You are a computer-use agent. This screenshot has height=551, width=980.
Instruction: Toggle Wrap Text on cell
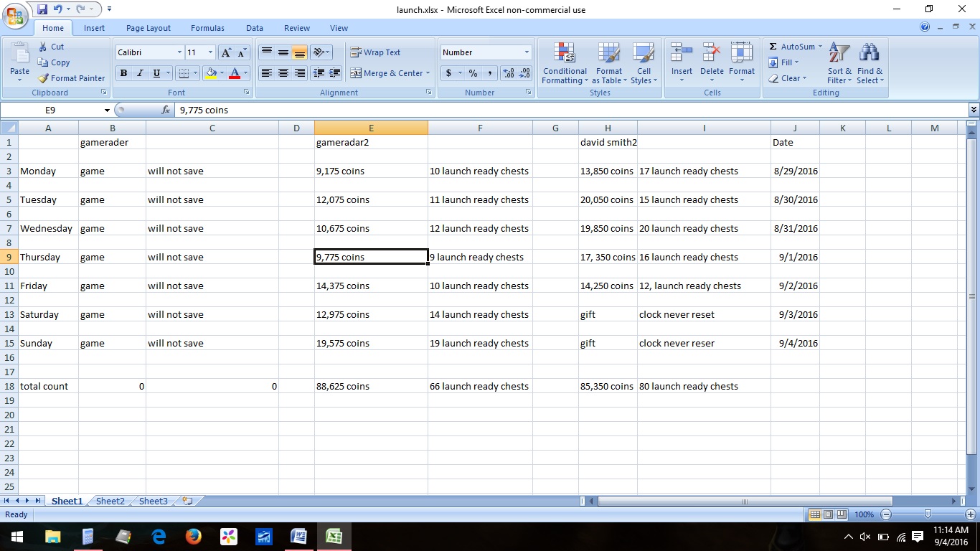pos(375,52)
